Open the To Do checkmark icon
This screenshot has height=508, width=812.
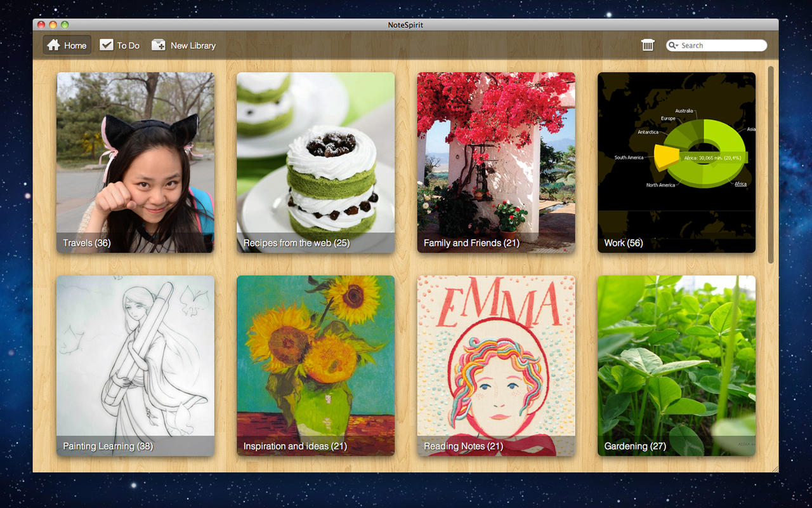107,45
